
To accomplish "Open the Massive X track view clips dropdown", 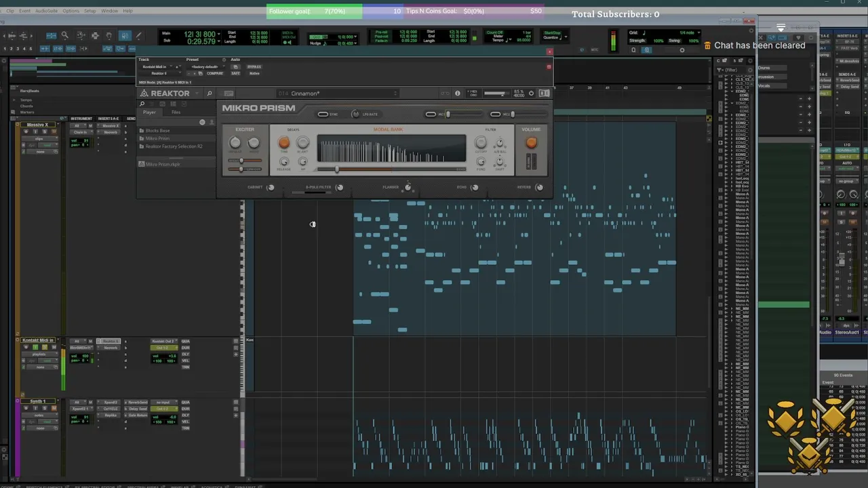I will (39, 138).
